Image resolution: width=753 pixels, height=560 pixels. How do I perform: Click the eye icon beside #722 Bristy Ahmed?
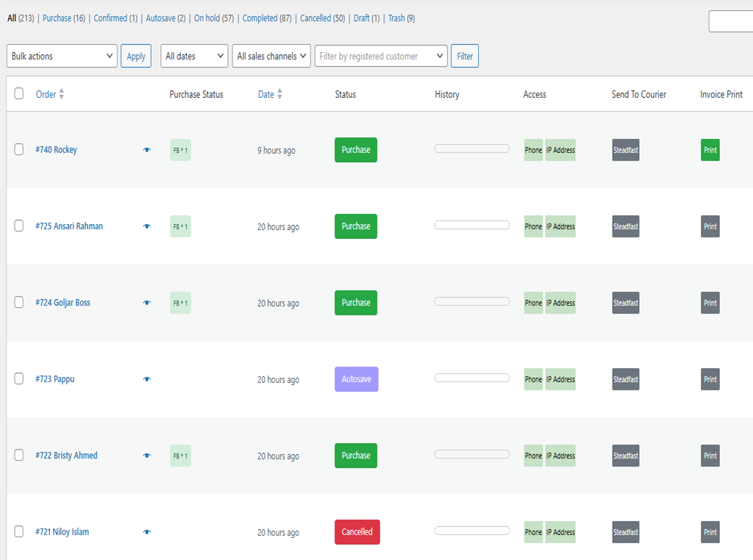coord(146,456)
